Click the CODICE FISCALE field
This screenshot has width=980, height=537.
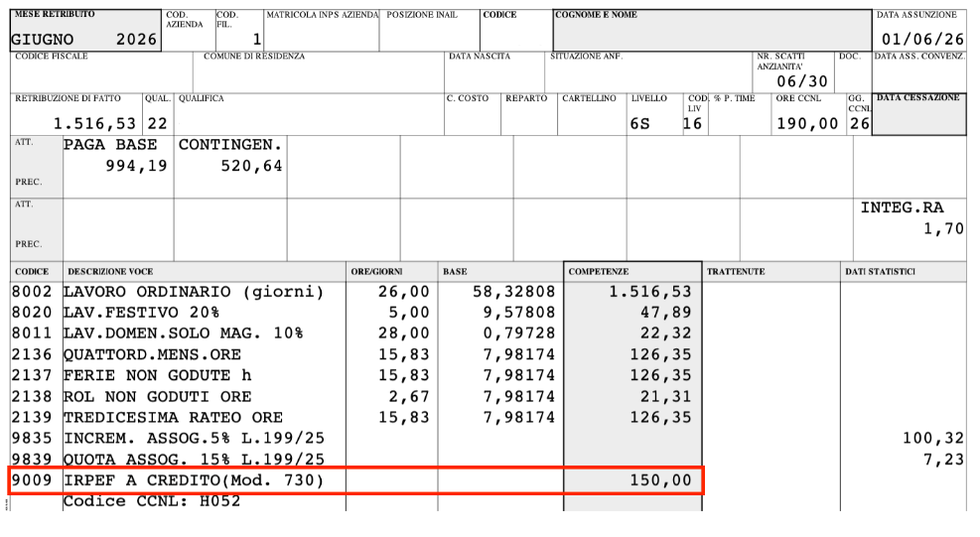click(101, 71)
